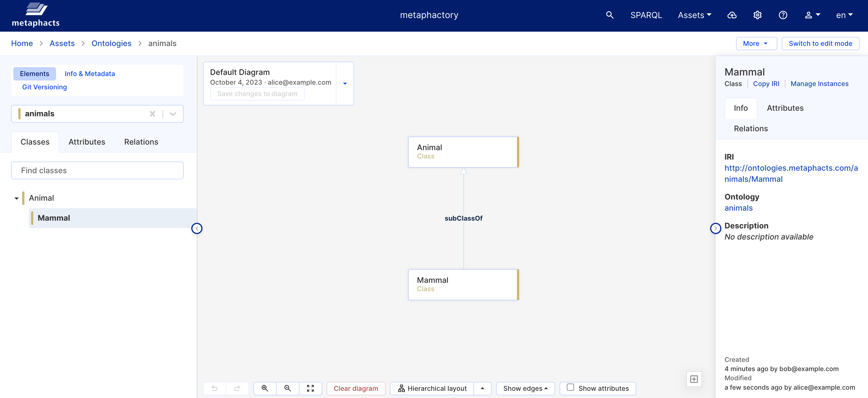This screenshot has height=398, width=868.
Task: Switch to the Relations tab in left panel
Action: pos(141,142)
